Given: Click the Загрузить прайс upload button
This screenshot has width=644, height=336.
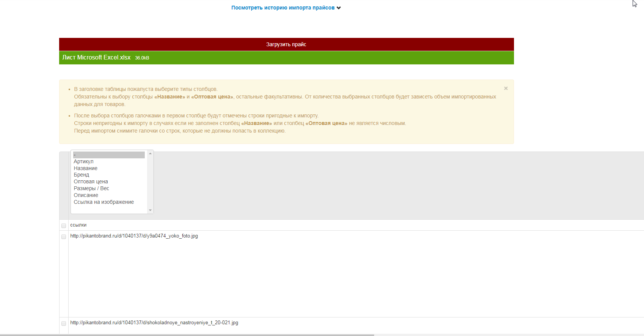Looking at the screenshot, I should 286,44.
